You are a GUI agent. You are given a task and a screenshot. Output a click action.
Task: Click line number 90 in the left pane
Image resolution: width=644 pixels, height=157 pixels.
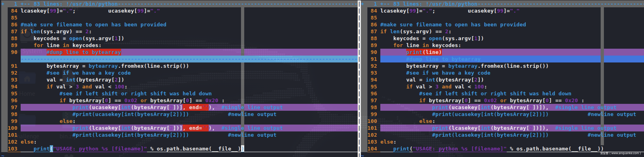[14, 52]
